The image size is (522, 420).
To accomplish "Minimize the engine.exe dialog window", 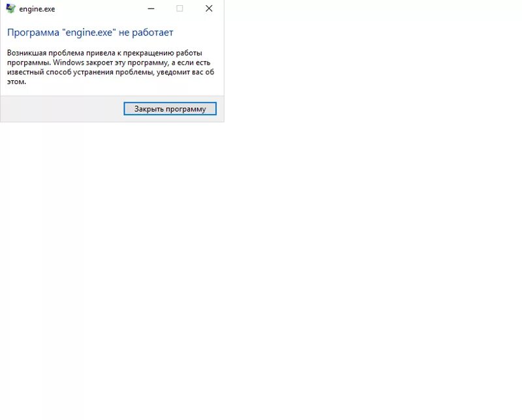I will click(151, 8).
